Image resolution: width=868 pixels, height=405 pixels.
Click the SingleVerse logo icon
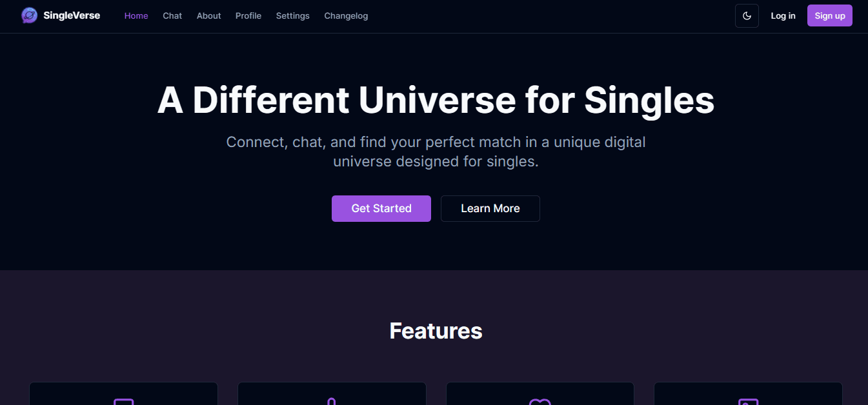[28, 15]
